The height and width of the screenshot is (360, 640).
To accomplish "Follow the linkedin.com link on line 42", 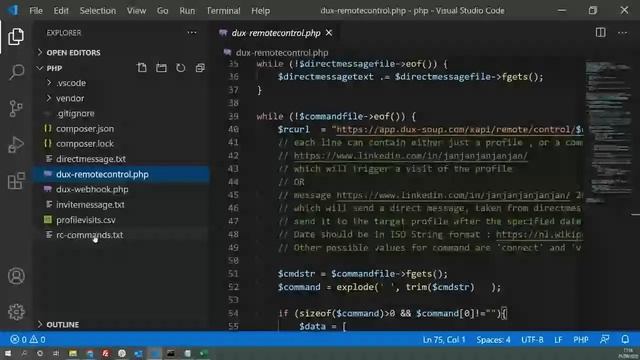I will [410, 156].
